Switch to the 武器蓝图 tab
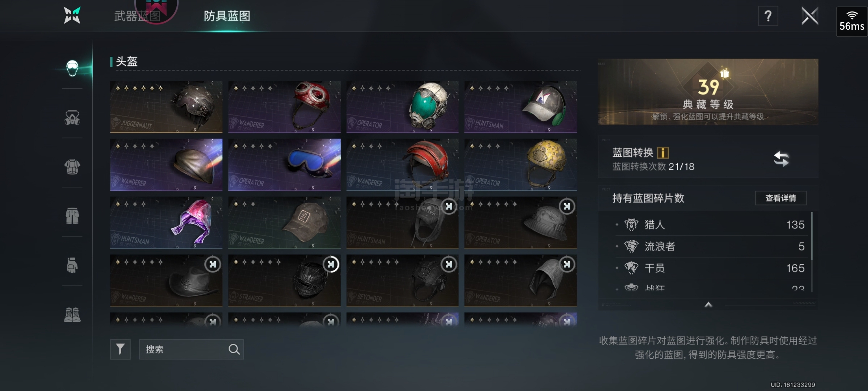 tap(137, 16)
